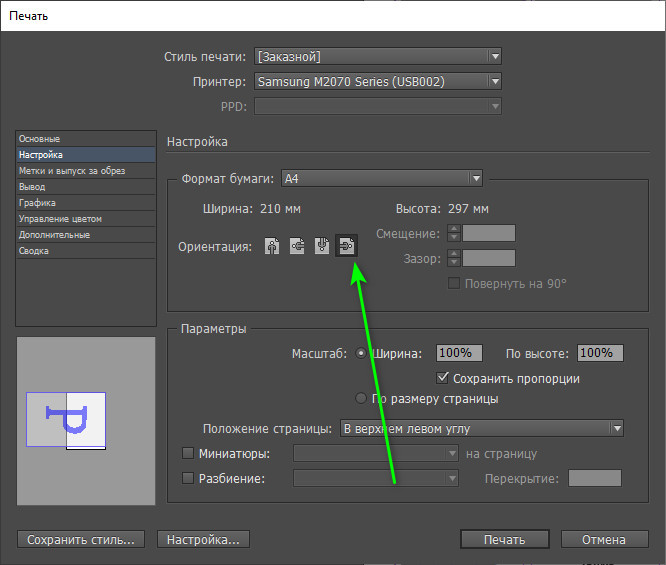This screenshot has width=666, height=565.
Task: Select reversed portrait orientation icon
Action: pyautogui.click(x=322, y=246)
